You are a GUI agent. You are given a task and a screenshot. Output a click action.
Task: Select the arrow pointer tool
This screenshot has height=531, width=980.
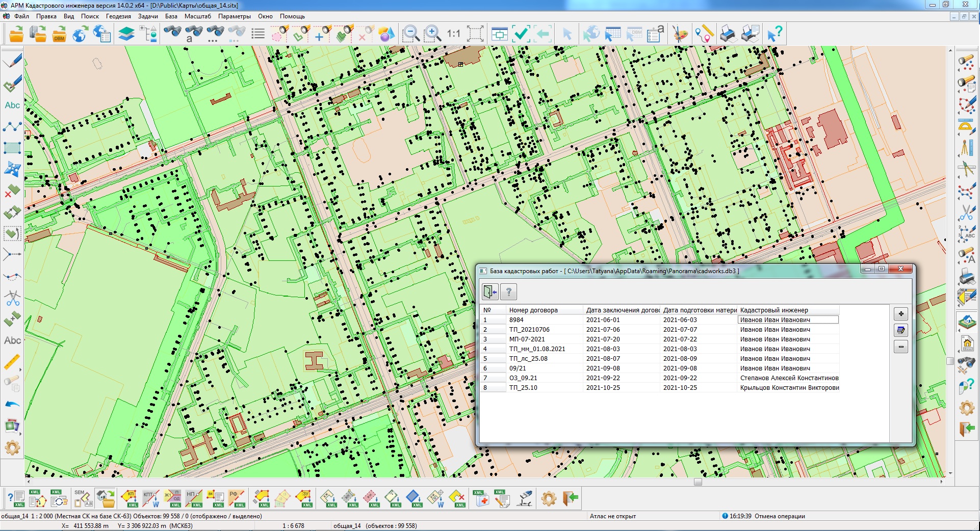pos(566,34)
